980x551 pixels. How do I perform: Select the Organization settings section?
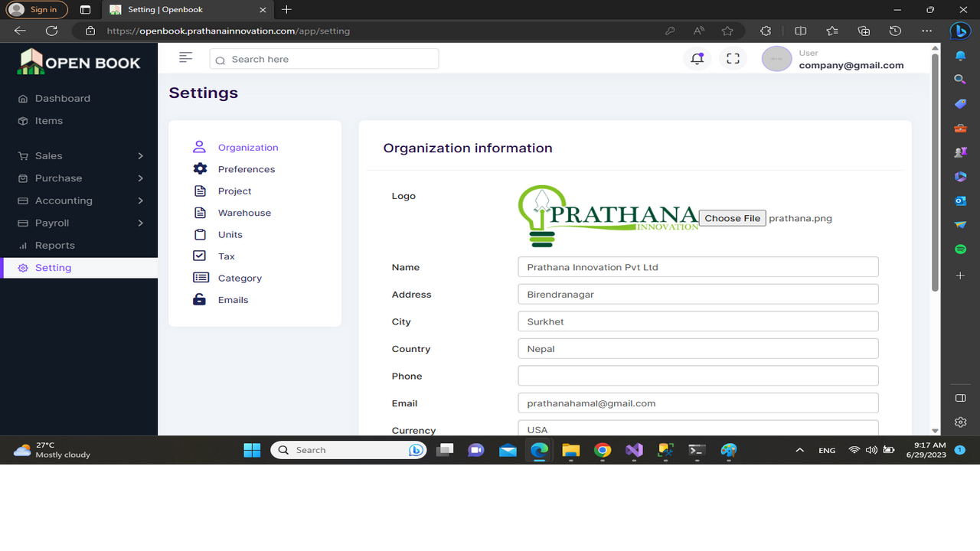[x=248, y=147]
